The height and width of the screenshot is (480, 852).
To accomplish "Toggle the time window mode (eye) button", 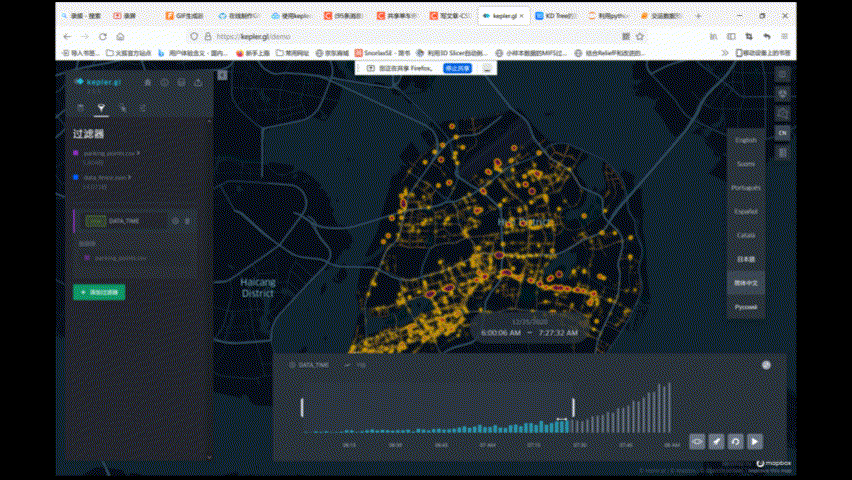I will coord(697,442).
